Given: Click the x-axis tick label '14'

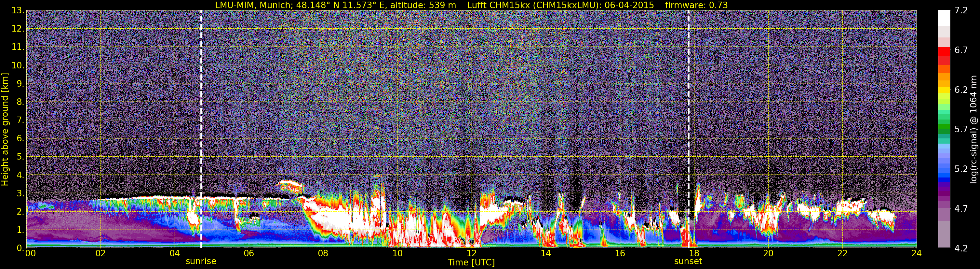Looking at the screenshot, I should [x=545, y=253].
